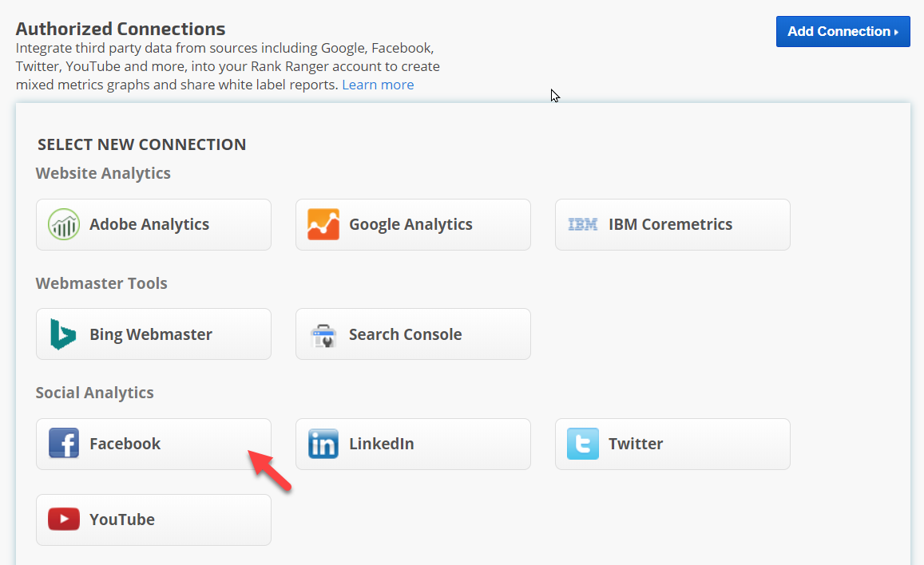The width and height of the screenshot is (924, 565).
Task: Open the Add Connection dropdown button
Action: 843,32
